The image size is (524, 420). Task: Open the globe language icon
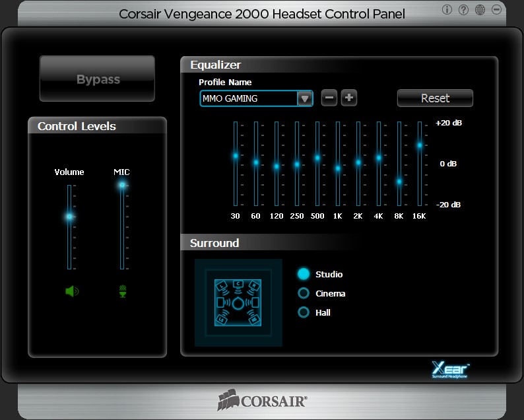tap(480, 10)
